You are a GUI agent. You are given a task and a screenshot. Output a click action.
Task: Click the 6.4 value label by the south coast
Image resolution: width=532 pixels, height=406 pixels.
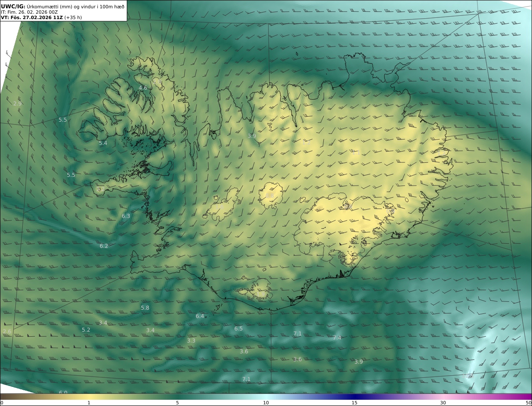[200, 316]
